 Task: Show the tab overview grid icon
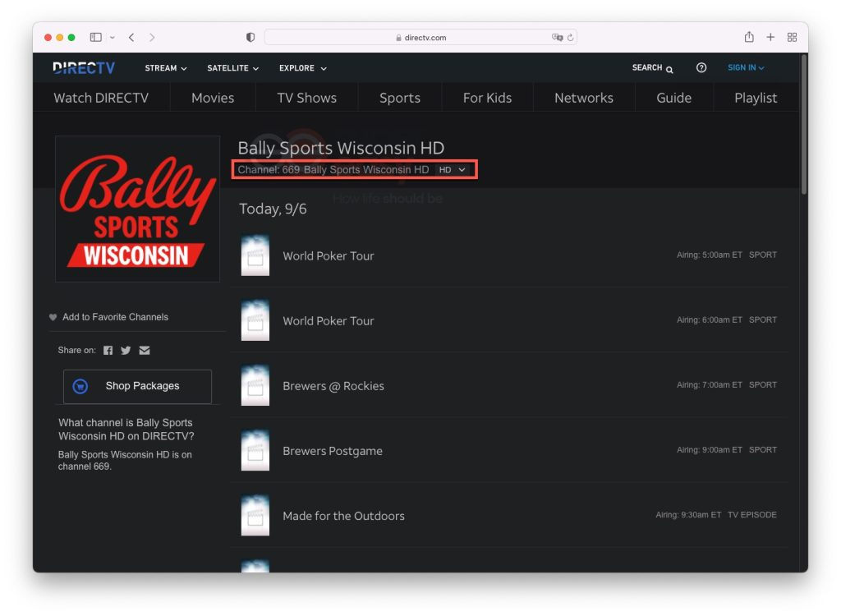coord(792,37)
